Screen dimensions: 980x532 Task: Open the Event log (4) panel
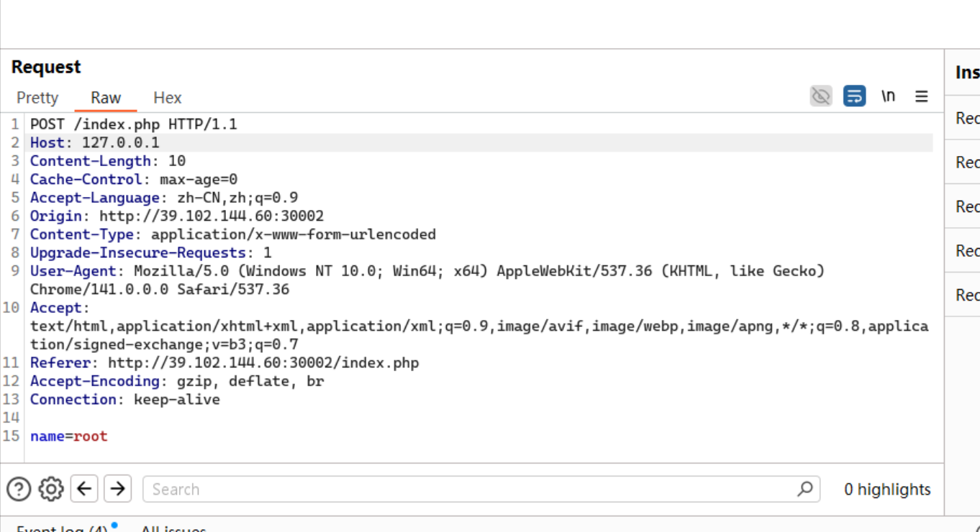click(61, 528)
